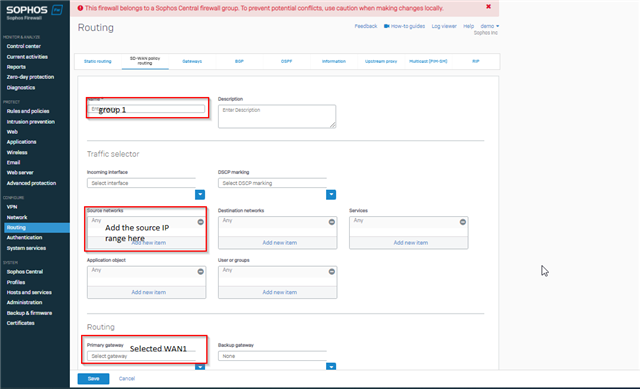Open the Help link
This screenshot has height=389, width=640.
tap(468, 26)
